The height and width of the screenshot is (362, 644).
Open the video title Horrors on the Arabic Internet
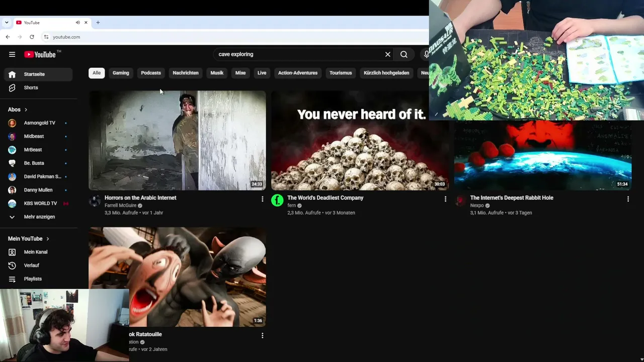click(x=140, y=198)
